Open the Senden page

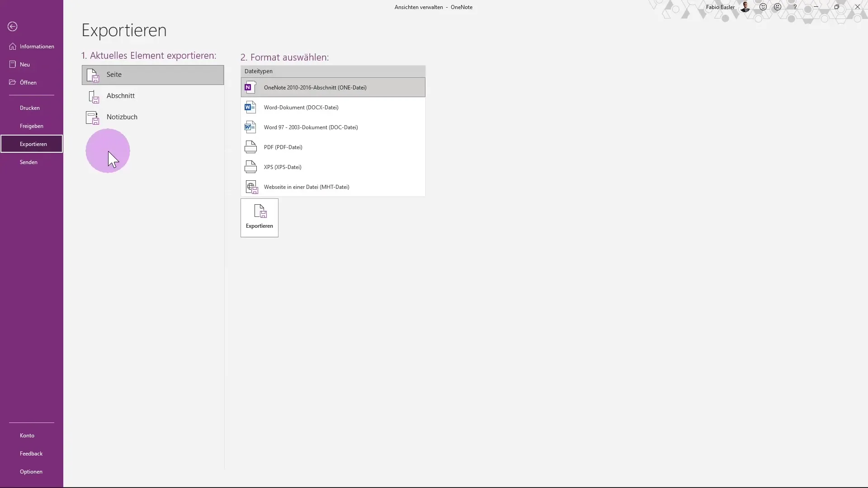[32, 162]
